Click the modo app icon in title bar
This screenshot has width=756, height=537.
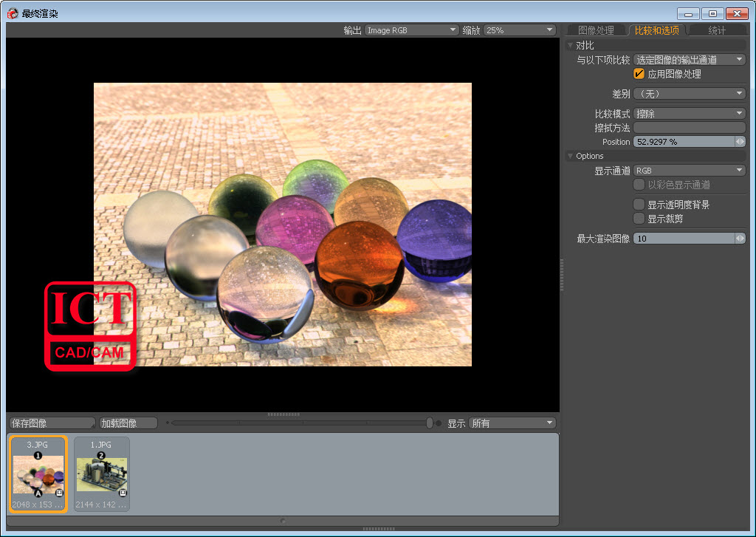pyautogui.click(x=12, y=13)
